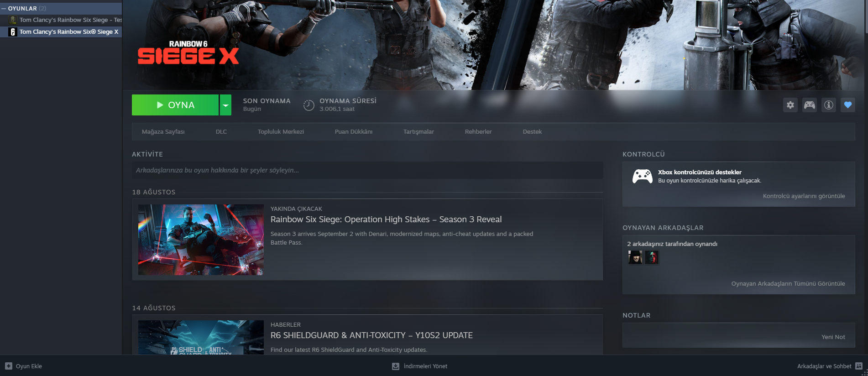Viewport: 868px width, 376px height.
Task: Open Arkadaşlar ve Sohbet
Action: tap(824, 366)
